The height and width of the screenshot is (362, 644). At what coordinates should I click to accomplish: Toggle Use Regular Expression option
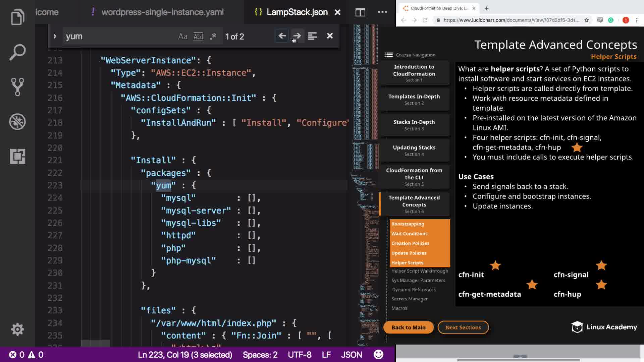[x=213, y=36]
